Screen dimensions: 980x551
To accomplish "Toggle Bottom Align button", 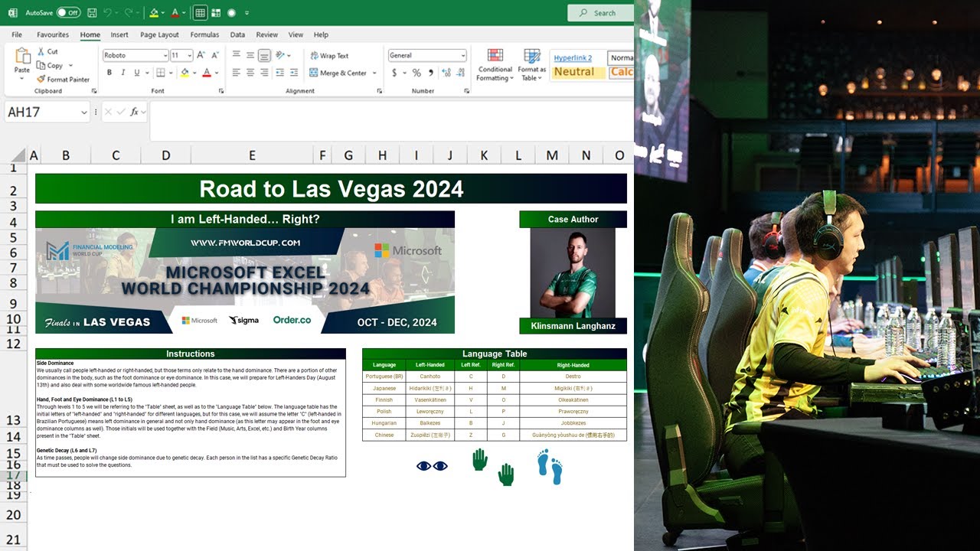I will coord(264,55).
